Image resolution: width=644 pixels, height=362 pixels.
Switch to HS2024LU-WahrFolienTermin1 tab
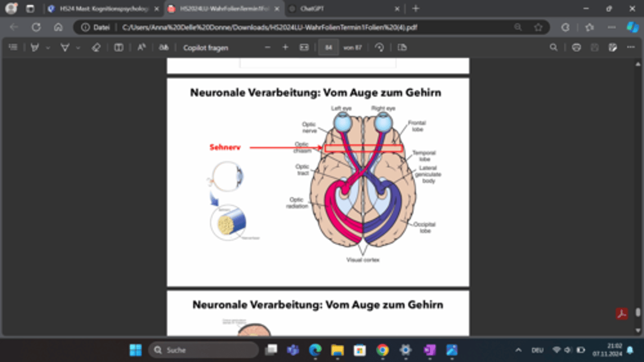pos(224,9)
